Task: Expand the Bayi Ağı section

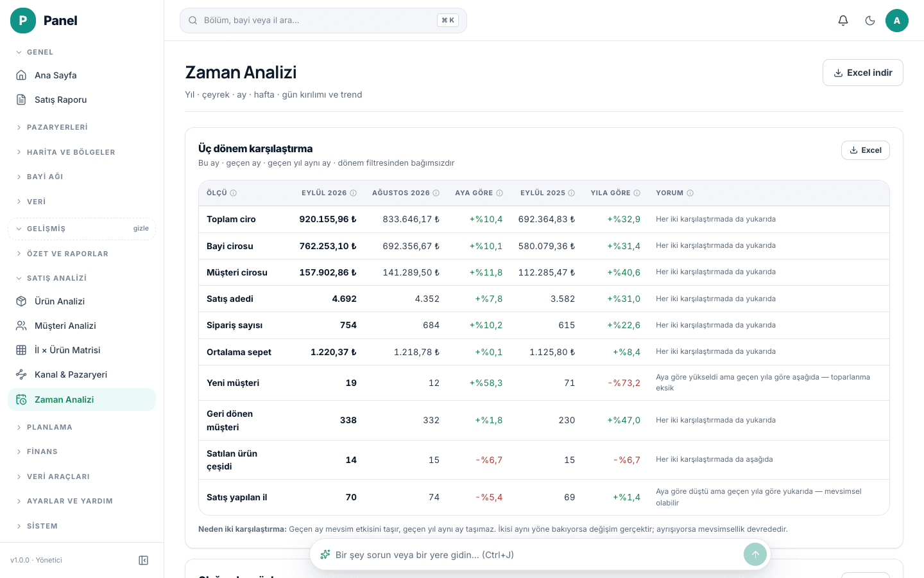Action: (81, 177)
